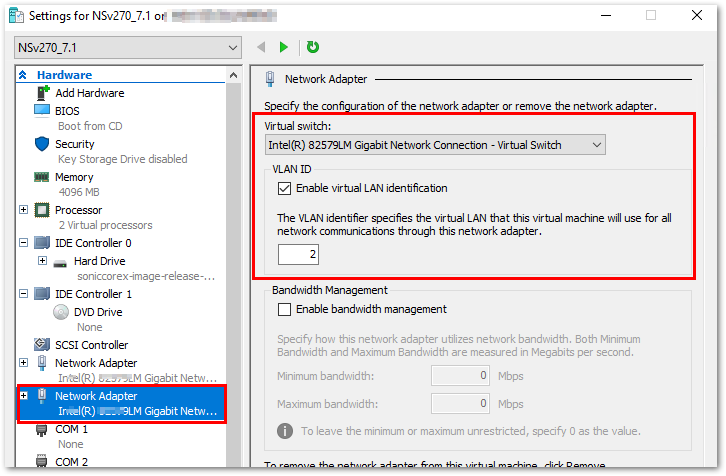The height and width of the screenshot is (476, 726).
Task: Open the BIOS settings item
Action: (x=67, y=110)
